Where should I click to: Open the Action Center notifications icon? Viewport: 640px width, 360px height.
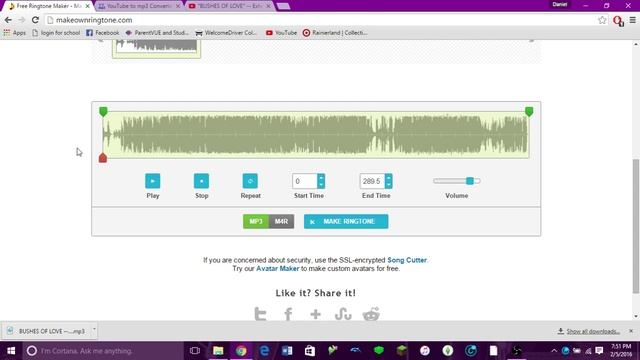[599, 351]
